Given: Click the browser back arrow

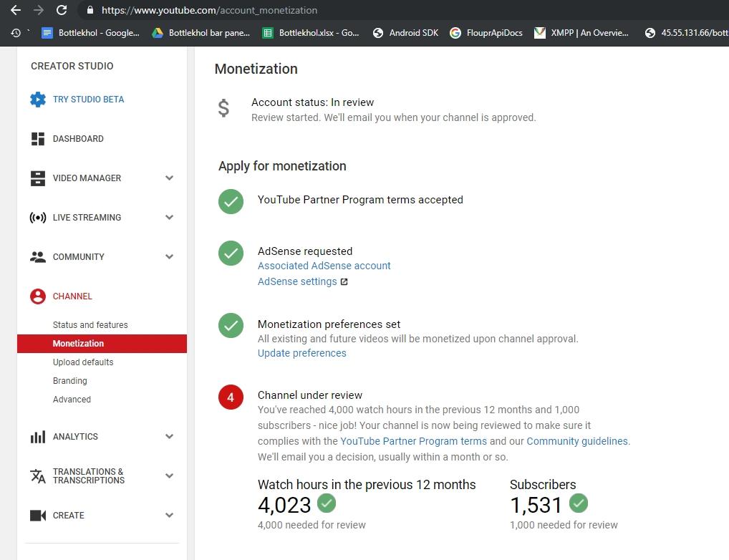Looking at the screenshot, I should point(15,10).
